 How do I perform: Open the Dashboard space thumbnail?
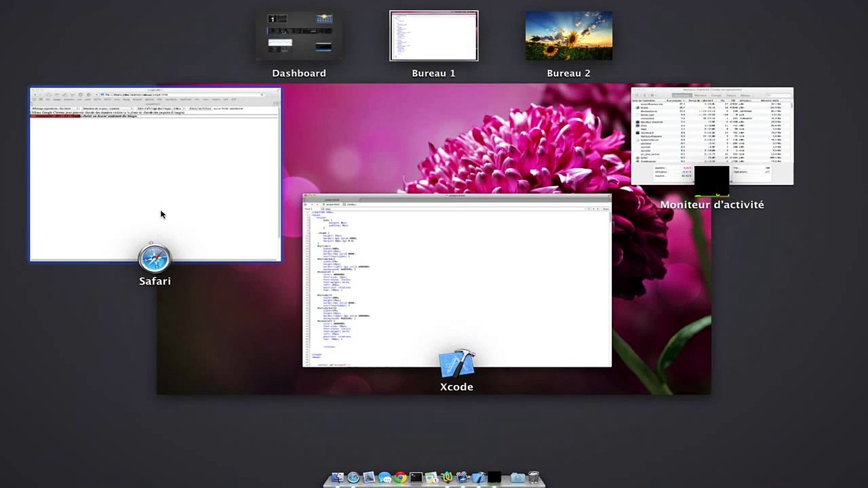299,36
